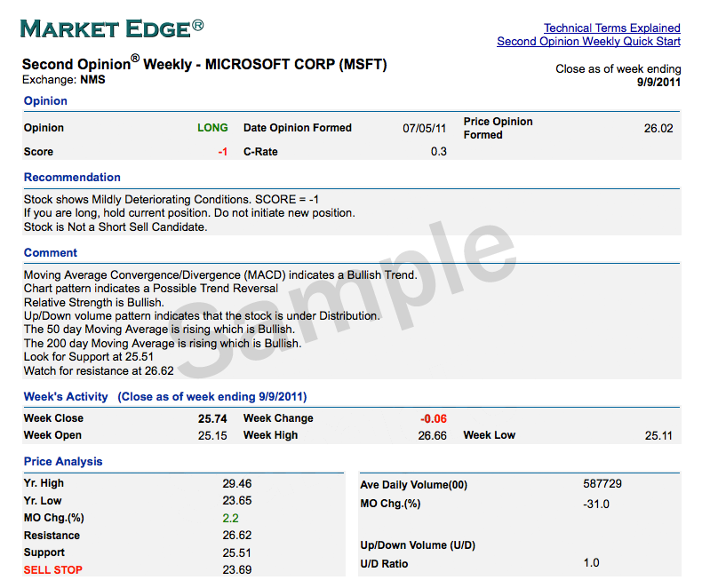Click the week ending date 9/9/2011
The height and width of the screenshot is (588, 702).
tap(659, 83)
